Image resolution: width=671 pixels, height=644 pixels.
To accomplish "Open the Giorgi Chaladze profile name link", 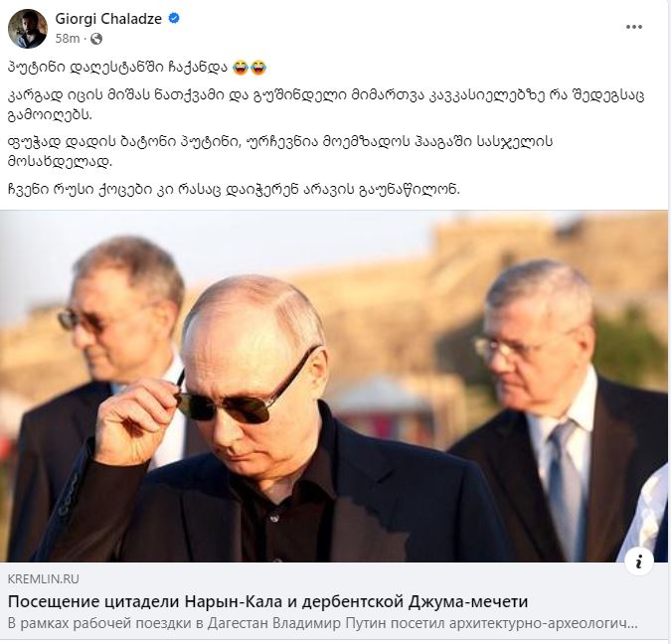I will pyautogui.click(x=108, y=19).
